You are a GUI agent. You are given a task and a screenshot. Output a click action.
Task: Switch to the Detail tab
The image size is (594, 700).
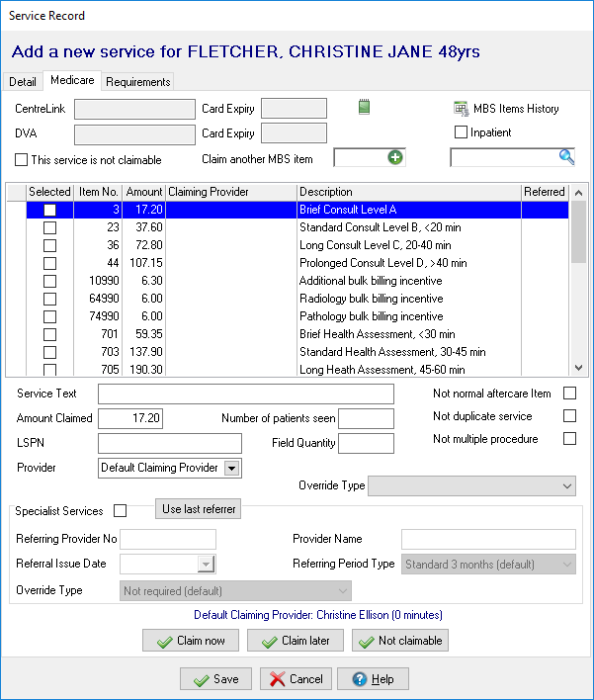23,82
